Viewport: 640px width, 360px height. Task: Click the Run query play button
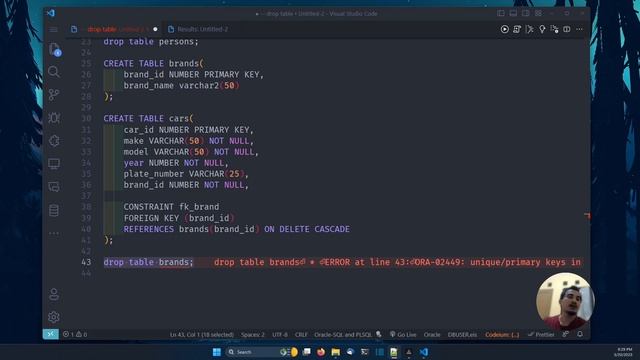[x=504, y=29]
